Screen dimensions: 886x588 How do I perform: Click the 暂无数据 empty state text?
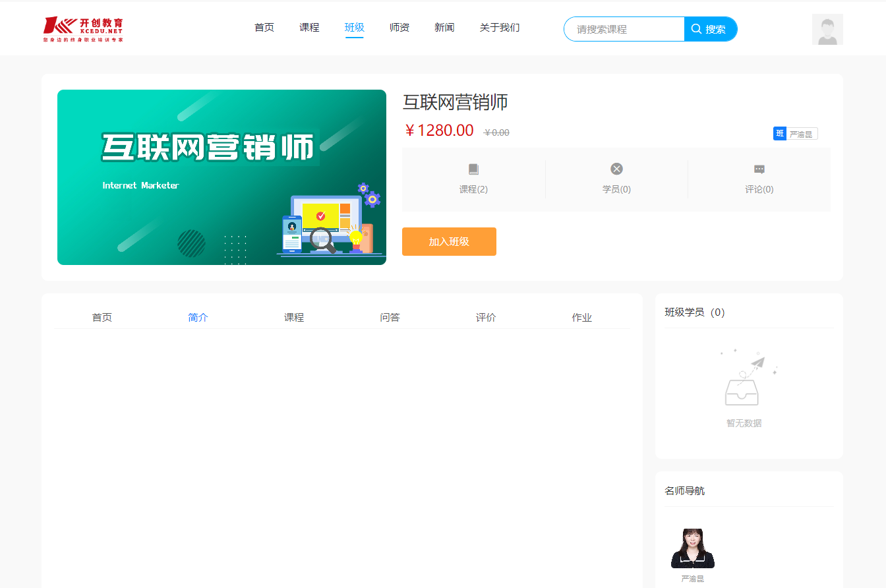pyautogui.click(x=744, y=423)
